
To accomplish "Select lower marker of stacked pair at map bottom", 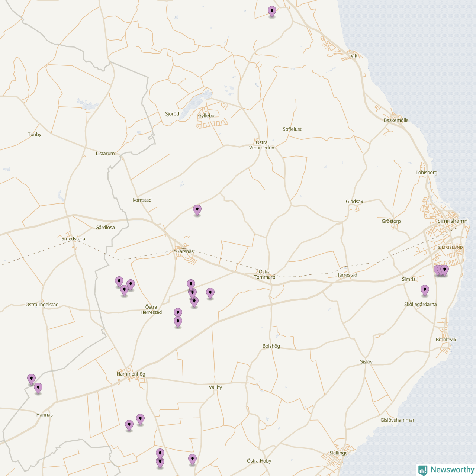I will tap(160, 463).
